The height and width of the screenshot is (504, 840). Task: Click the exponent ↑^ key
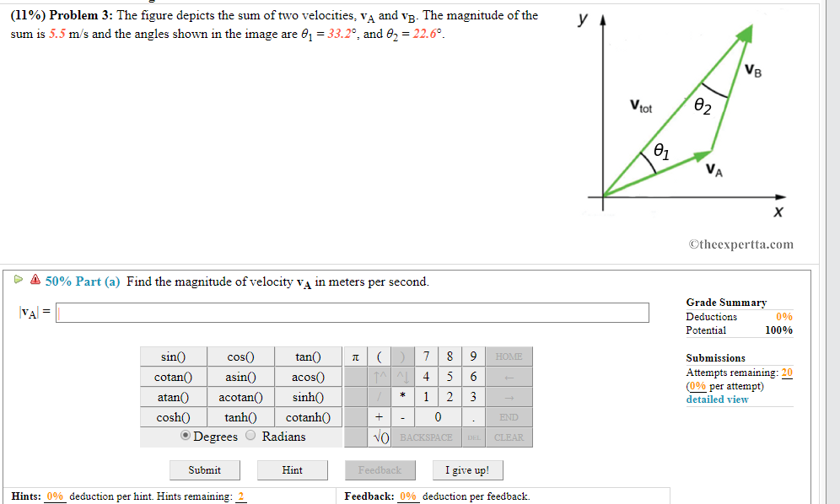tap(380, 377)
